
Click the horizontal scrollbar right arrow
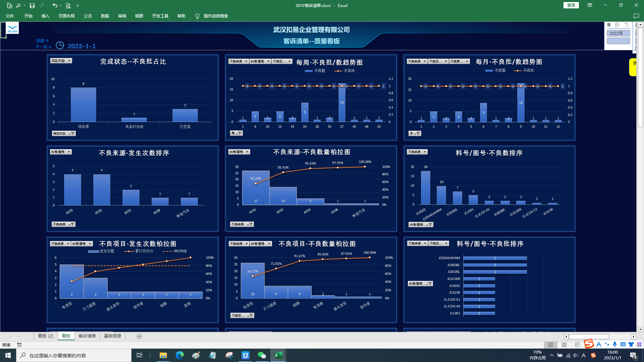pos(634,337)
